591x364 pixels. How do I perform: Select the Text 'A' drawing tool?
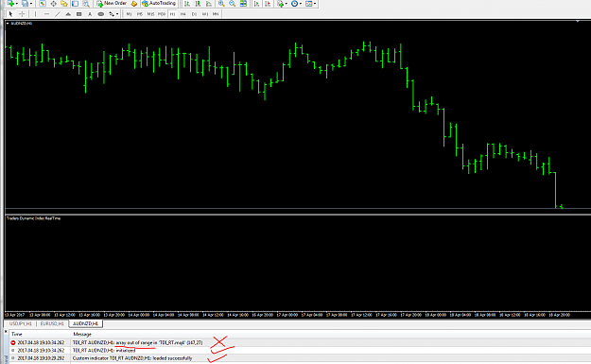point(90,14)
